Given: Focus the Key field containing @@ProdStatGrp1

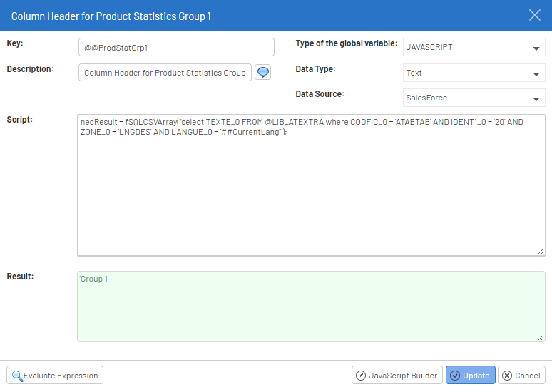Looking at the screenshot, I should click(176, 48).
